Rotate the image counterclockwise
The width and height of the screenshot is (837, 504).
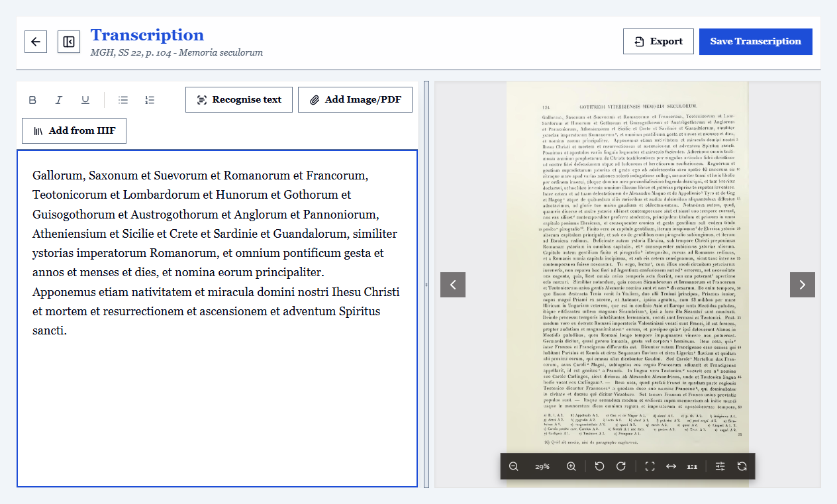(599, 466)
